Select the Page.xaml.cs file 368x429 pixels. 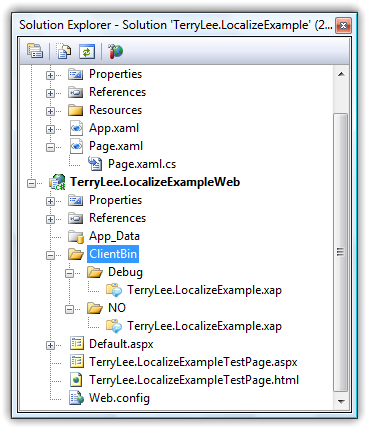(x=142, y=164)
